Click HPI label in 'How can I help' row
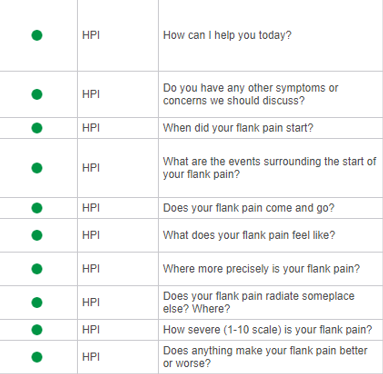Viewport: 383px width, 374px height. (91, 35)
